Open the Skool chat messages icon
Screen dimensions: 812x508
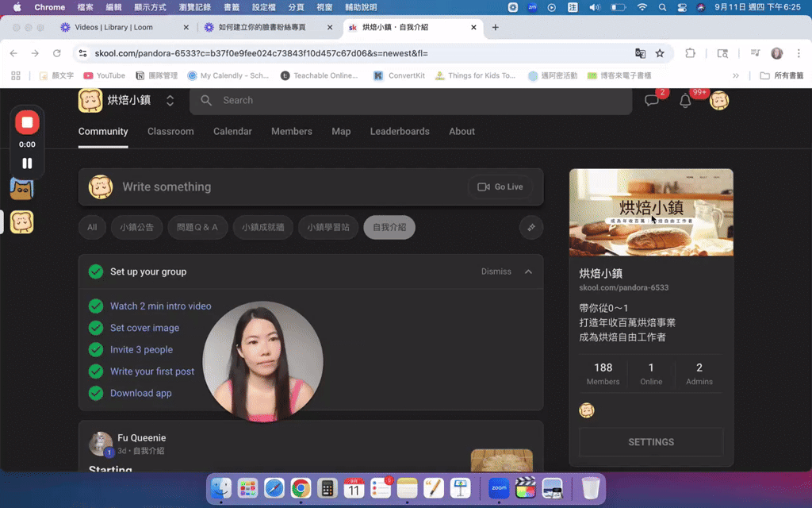pyautogui.click(x=650, y=101)
